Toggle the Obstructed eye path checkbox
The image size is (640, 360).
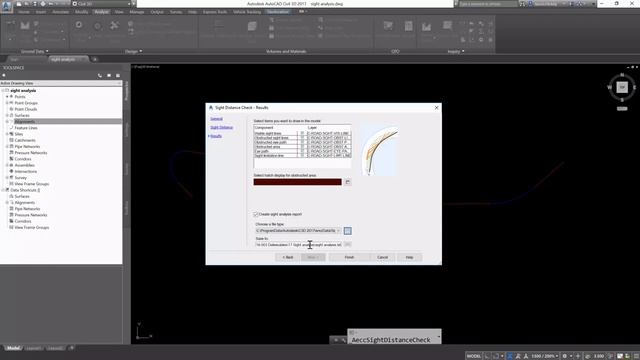pyautogui.click(x=302, y=142)
